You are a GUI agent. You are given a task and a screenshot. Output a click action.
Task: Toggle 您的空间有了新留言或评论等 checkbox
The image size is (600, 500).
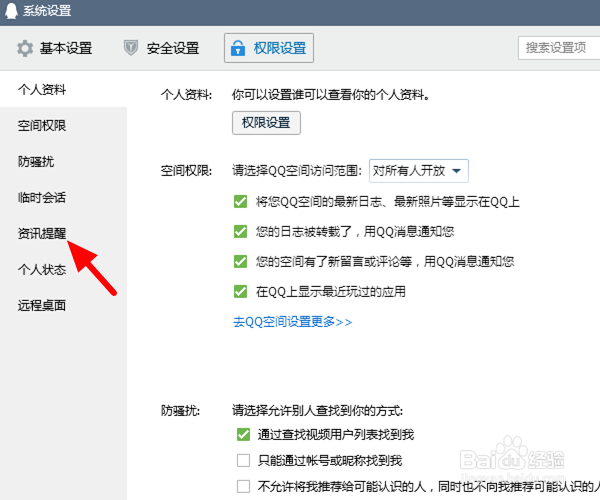click(240, 262)
